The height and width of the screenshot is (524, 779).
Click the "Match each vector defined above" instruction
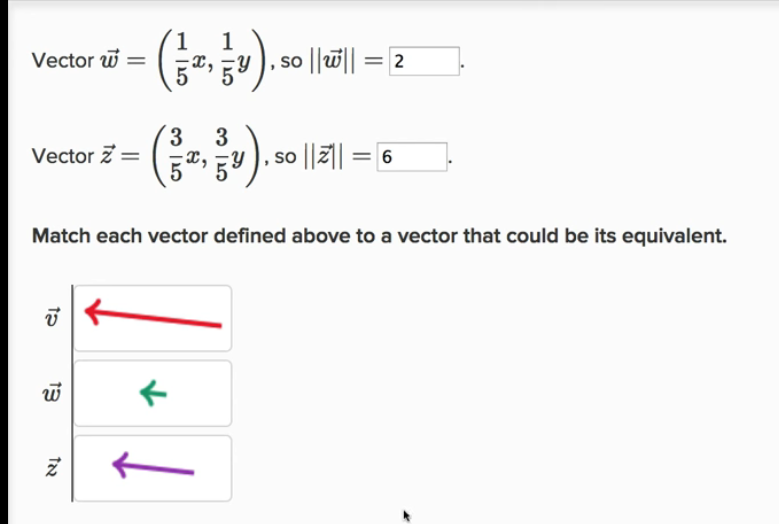click(378, 237)
